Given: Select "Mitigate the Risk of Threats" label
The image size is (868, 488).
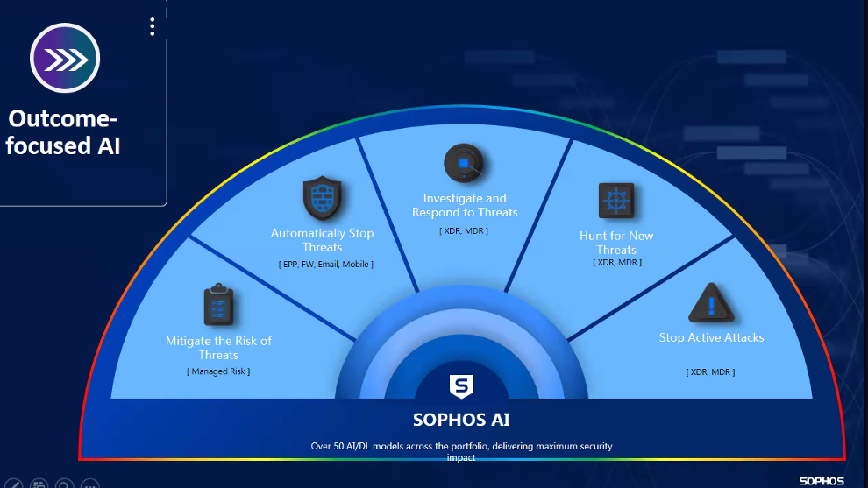Looking at the screenshot, I should click(218, 348).
